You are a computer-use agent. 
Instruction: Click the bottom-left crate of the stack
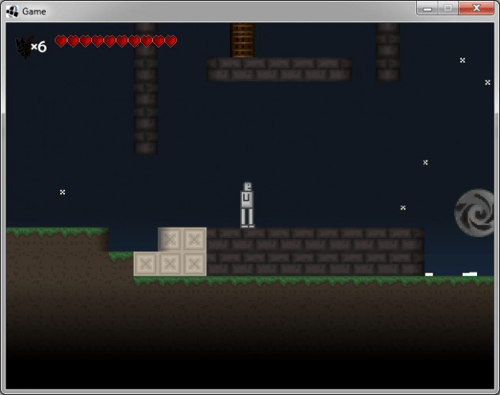click(146, 264)
